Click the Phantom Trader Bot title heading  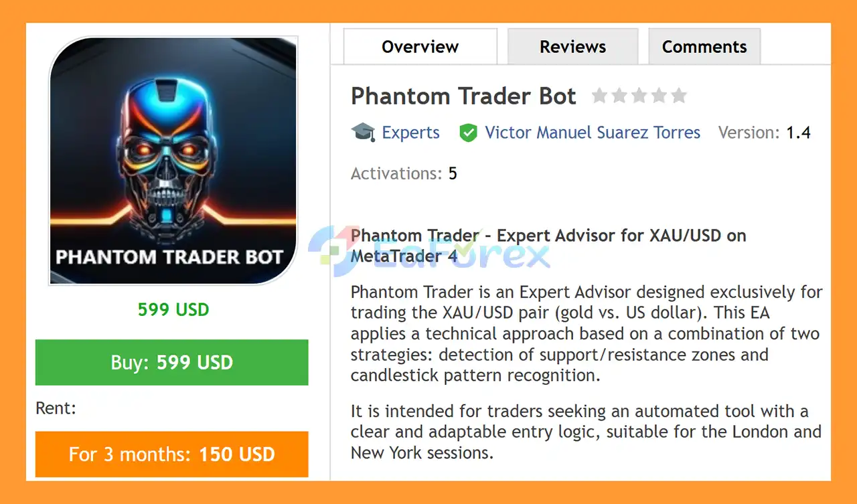coord(463,96)
